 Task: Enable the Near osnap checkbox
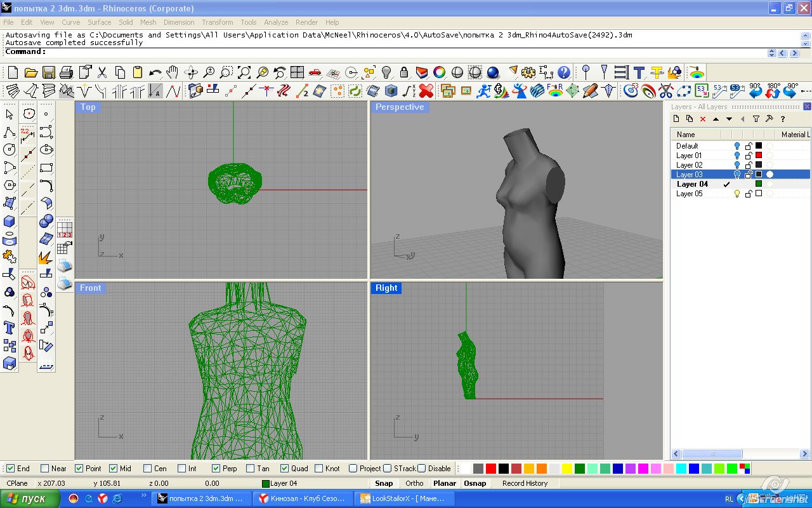click(x=45, y=469)
